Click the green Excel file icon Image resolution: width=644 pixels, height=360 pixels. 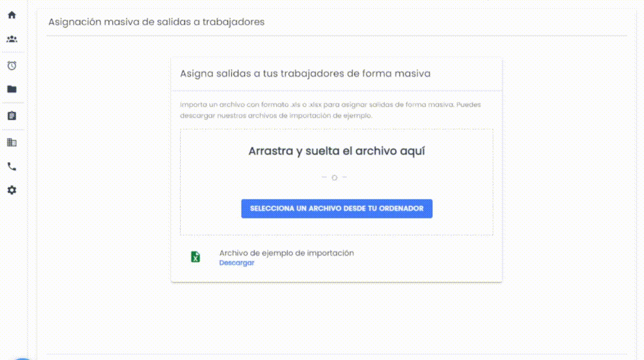195,257
